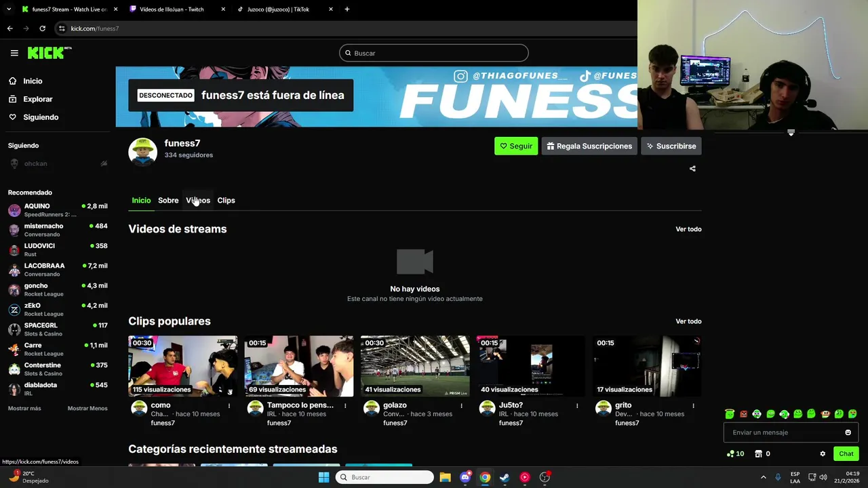The height and width of the screenshot is (488, 868).
Task: Click the share icon under Suscribirse
Action: click(692, 169)
